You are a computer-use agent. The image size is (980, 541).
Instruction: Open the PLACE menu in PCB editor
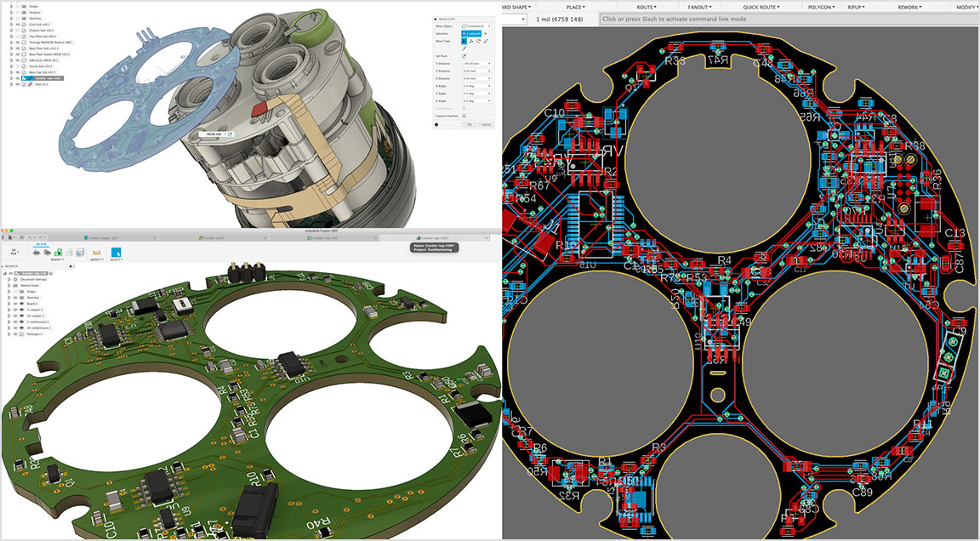coord(575,7)
